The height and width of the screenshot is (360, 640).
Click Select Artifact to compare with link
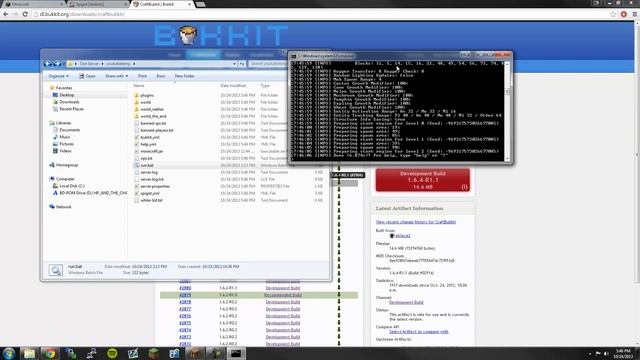coord(418,332)
